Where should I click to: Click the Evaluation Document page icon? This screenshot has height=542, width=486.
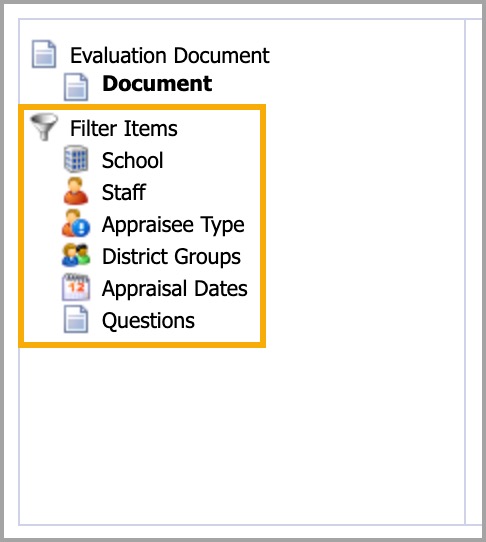point(44,54)
